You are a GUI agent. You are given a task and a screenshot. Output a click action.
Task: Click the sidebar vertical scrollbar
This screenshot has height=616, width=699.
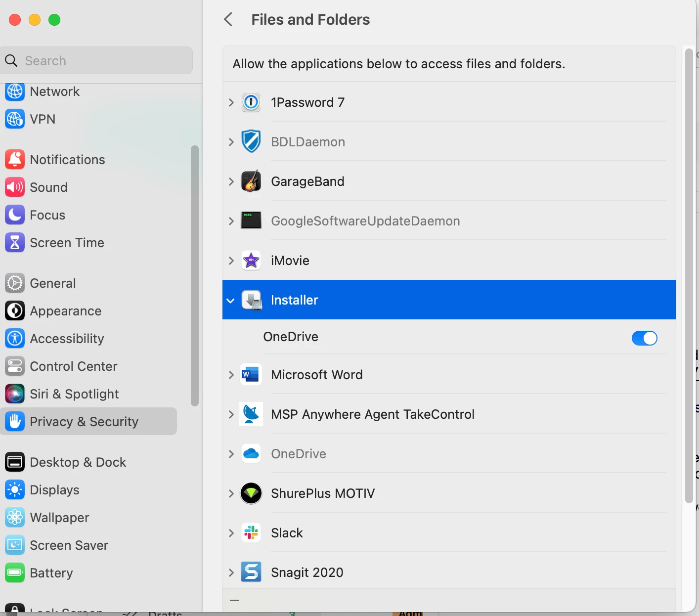coord(195,276)
